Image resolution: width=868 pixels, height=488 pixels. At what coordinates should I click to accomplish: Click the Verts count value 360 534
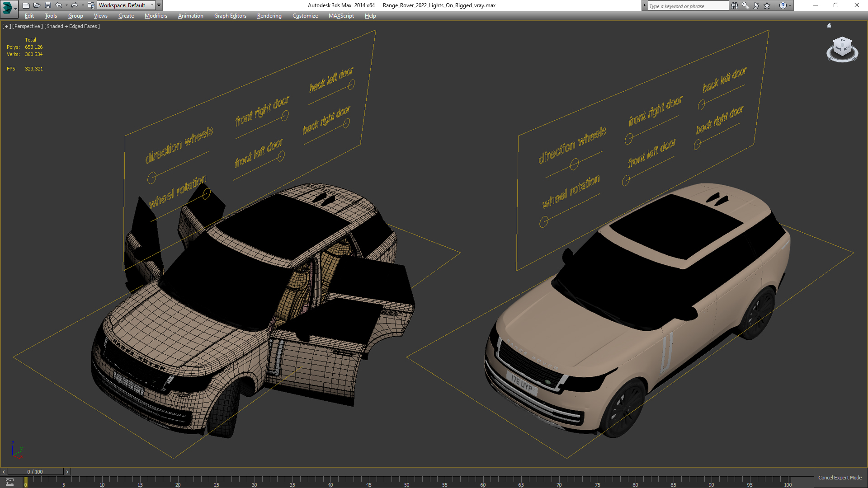[x=34, y=54]
